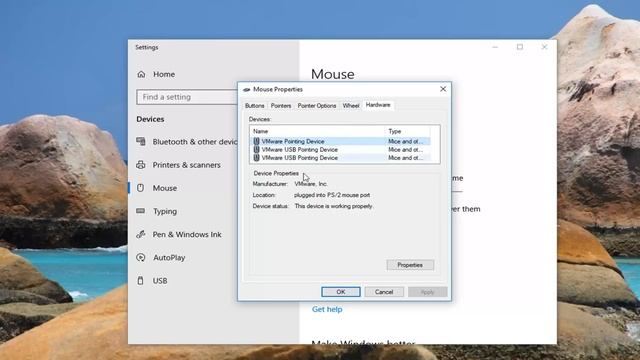Select the USB icon in sidebar

(x=141, y=281)
